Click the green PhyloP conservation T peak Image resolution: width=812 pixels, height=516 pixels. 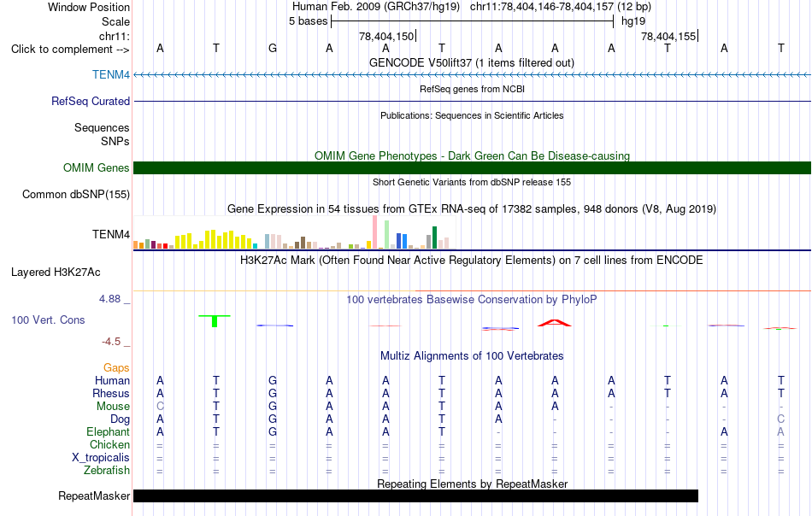pos(215,321)
